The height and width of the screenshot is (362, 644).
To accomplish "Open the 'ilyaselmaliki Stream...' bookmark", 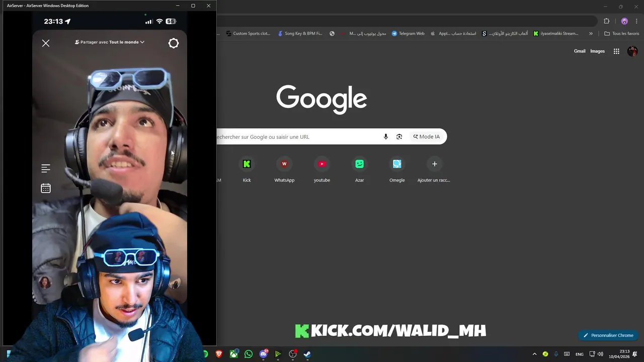I will tap(556, 34).
